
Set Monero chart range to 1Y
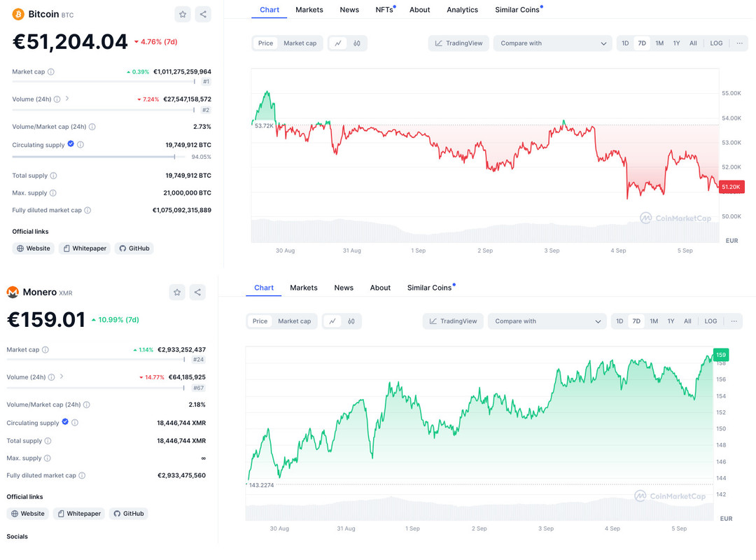point(671,321)
